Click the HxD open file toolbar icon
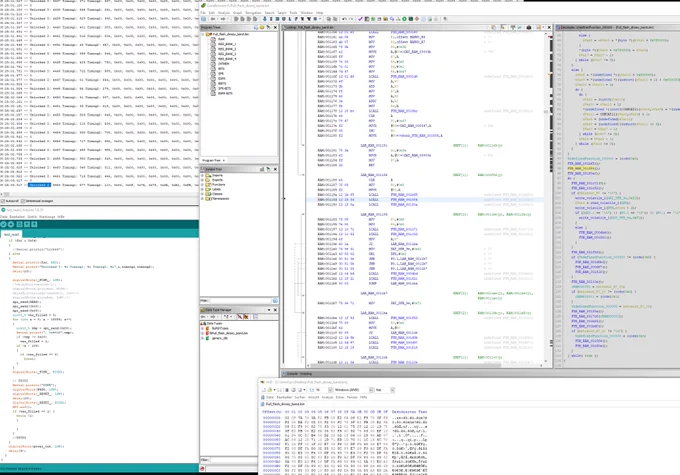Viewport: 680px width, 475px height. (269, 390)
